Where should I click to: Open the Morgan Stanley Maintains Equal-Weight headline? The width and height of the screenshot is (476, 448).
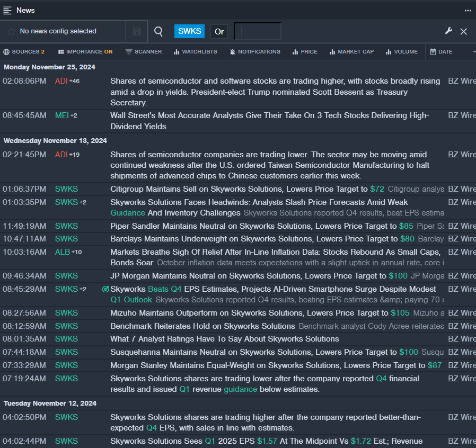(x=276, y=365)
